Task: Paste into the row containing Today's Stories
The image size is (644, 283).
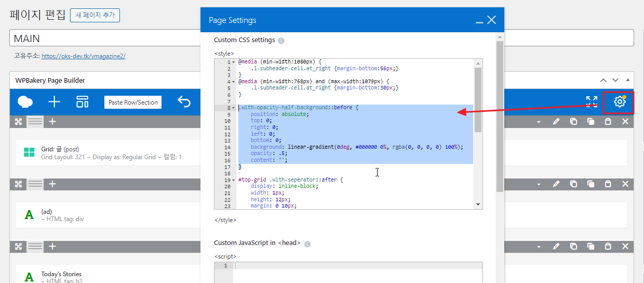Action: (608, 247)
